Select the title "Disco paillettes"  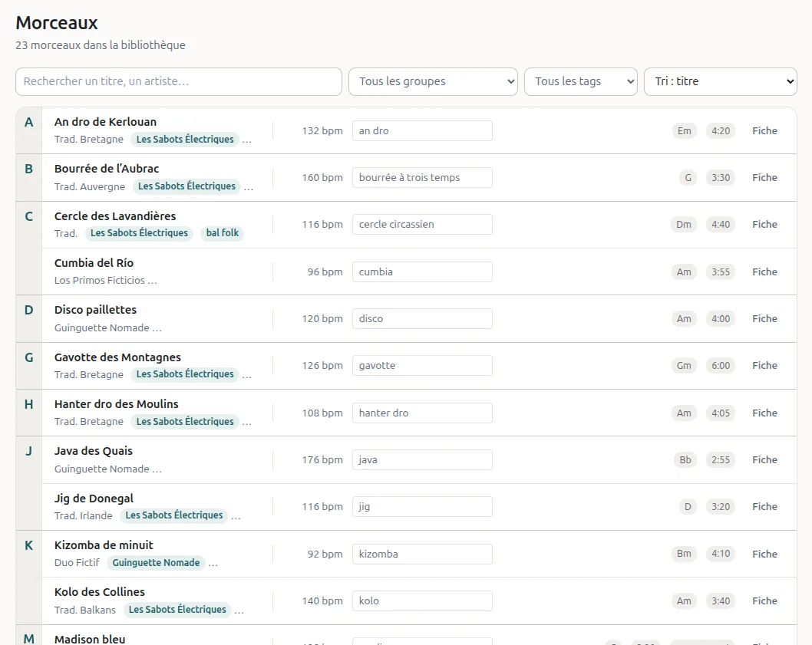pos(95,310)
